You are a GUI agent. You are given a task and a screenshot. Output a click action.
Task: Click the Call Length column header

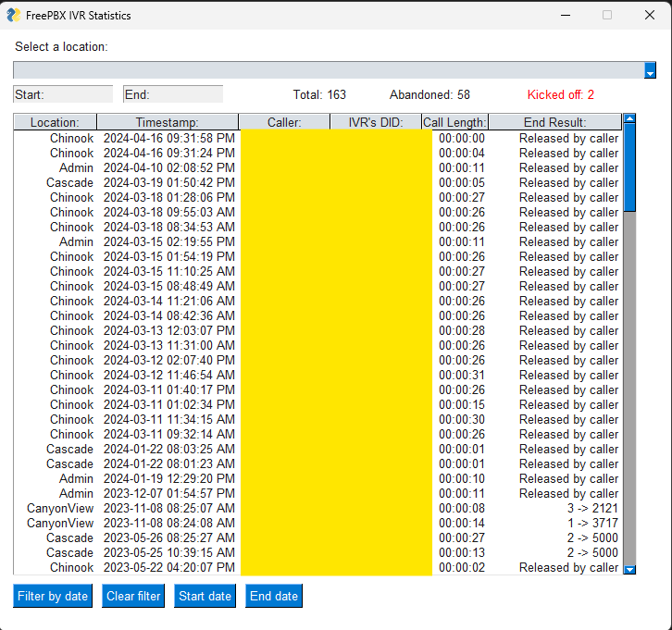point(455,122)
